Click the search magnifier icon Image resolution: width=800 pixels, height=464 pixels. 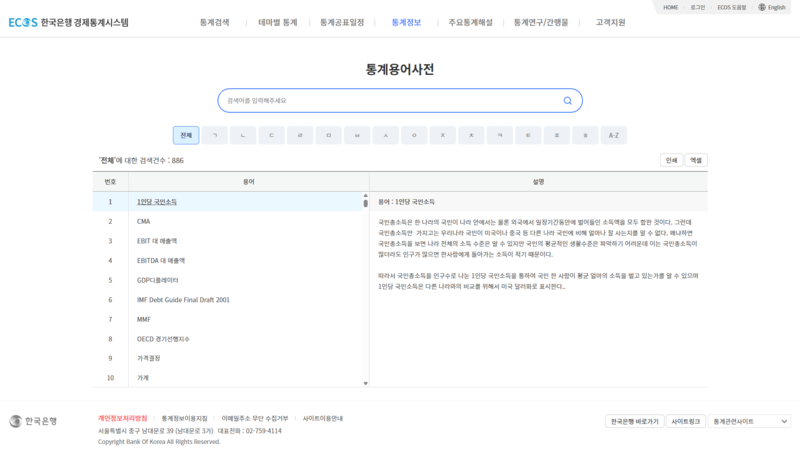[x=567, y=101]
